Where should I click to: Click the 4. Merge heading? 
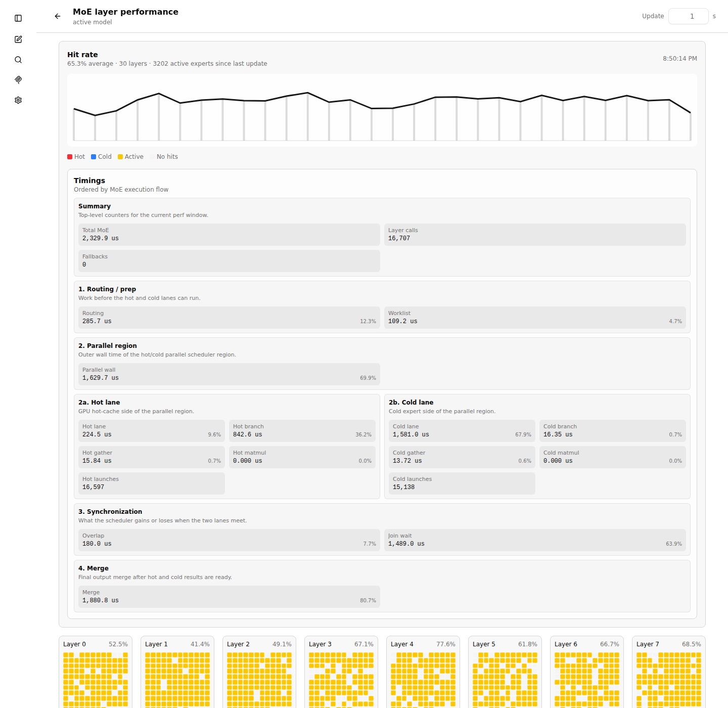pos(94,568)
